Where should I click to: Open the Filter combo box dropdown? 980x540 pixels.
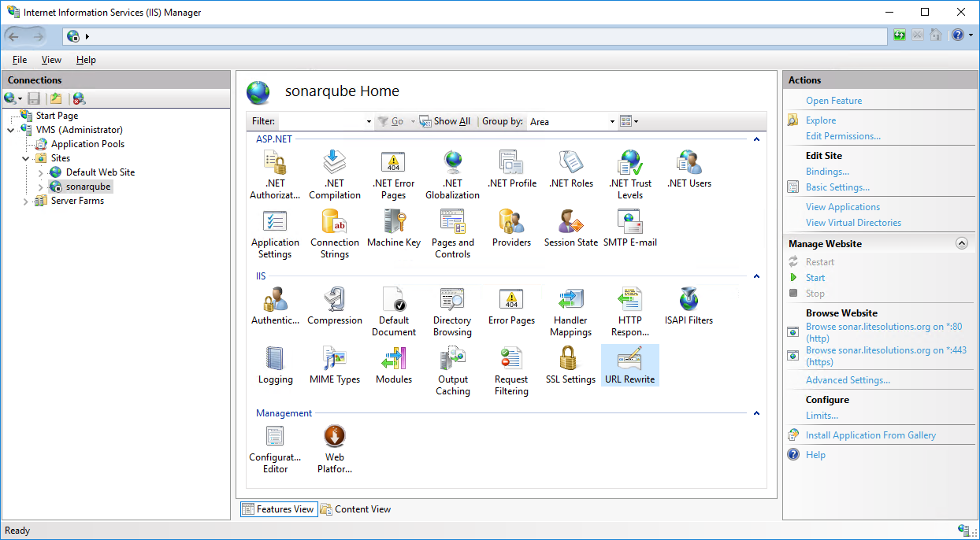pos(369,121)
